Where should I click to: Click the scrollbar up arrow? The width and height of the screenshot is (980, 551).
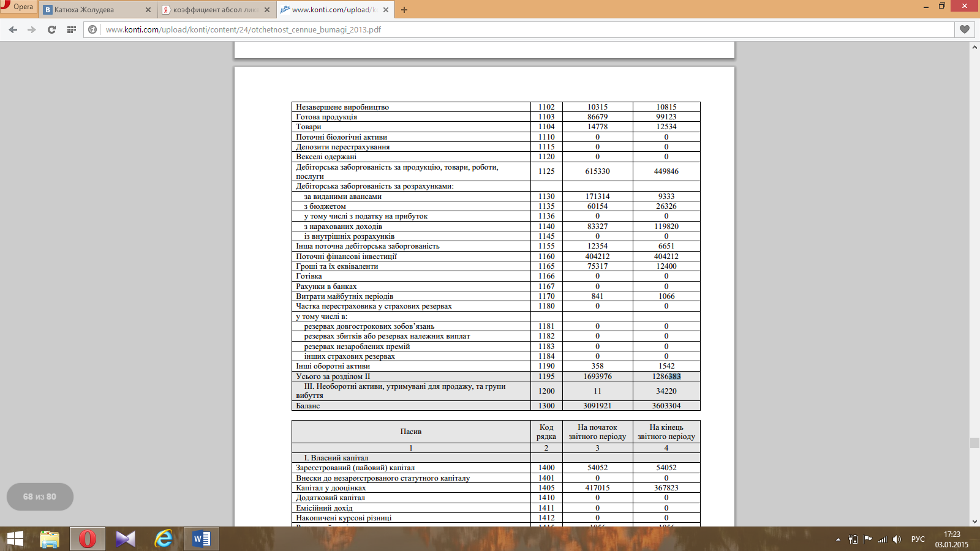click(x=974, y=47)
